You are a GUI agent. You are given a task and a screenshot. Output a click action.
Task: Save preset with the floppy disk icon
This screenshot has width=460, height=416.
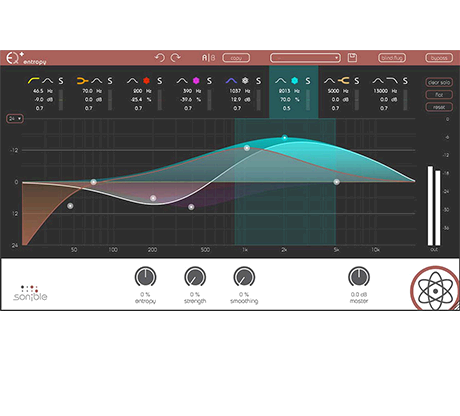(352, 58)
